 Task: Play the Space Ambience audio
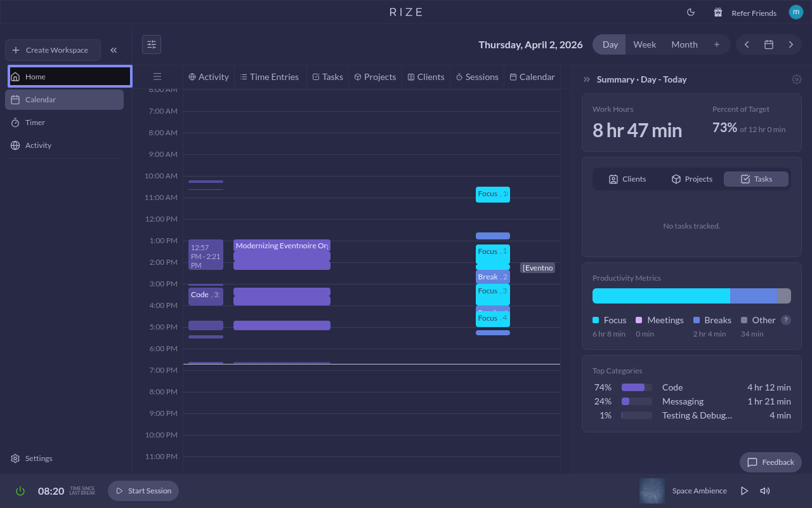click(x=744, y=491)
